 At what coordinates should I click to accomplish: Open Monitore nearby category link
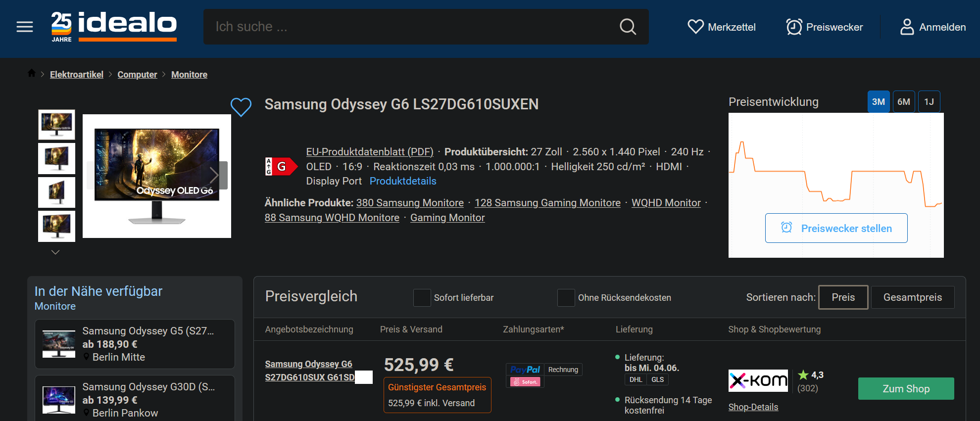(55, 306)
